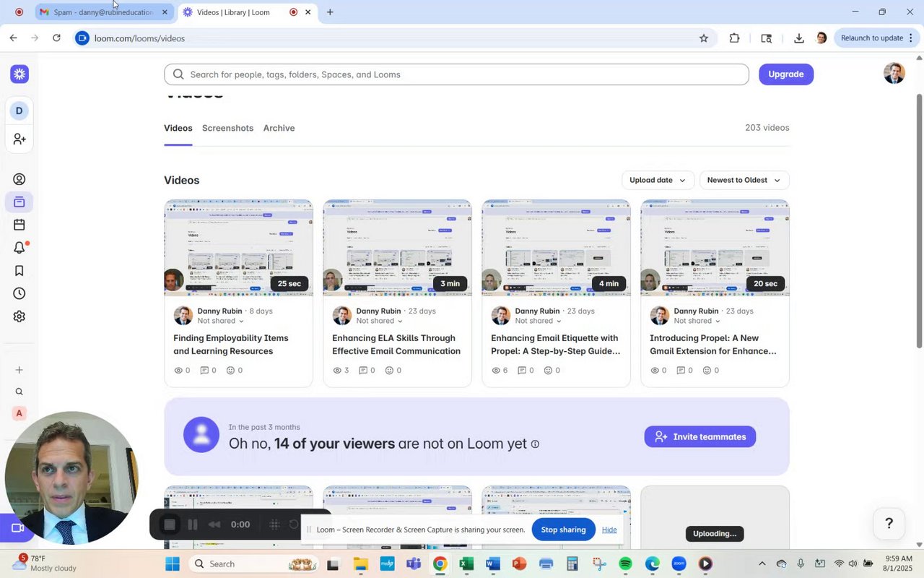Screen dimensions: 924x578
Task: Click the info icon beside 'Loom yet'
Action: click(535, 444)
